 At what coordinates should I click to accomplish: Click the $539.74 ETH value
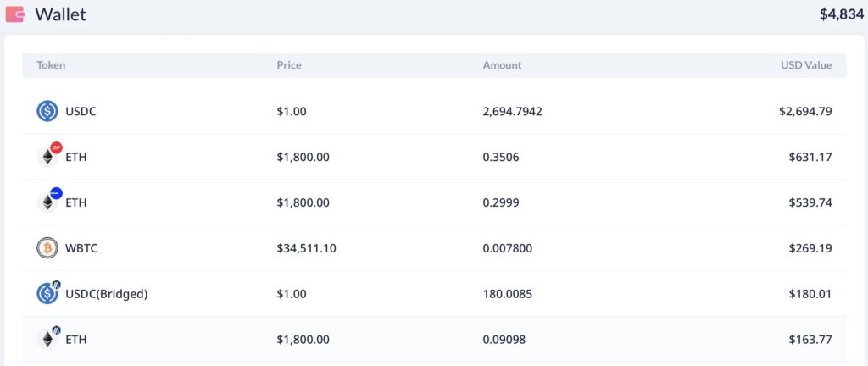pyautogui.click(x=810, y=202)
